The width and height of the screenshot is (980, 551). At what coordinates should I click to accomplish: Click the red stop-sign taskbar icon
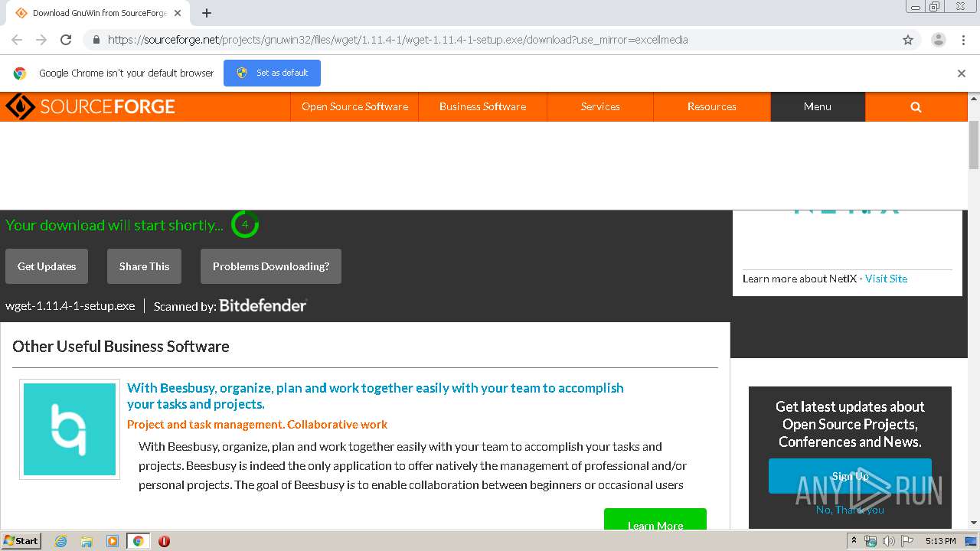[164, 541]
